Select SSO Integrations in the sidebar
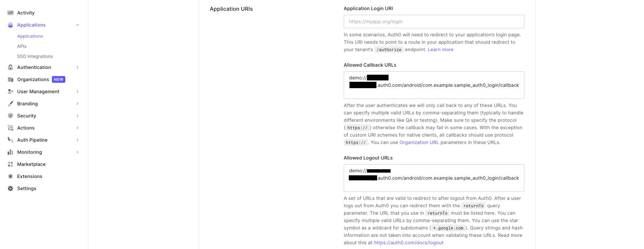Screen dimensions: 644x249 click(35, 56)
